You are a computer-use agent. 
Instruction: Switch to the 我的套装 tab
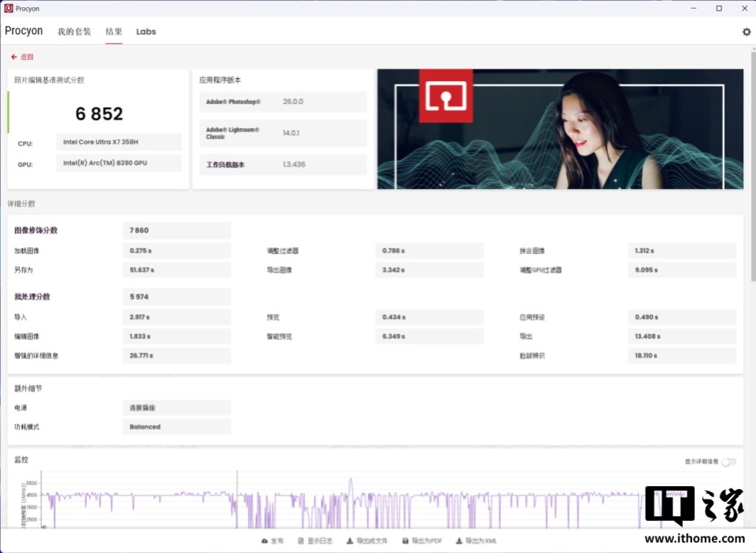tap(74, 32)
